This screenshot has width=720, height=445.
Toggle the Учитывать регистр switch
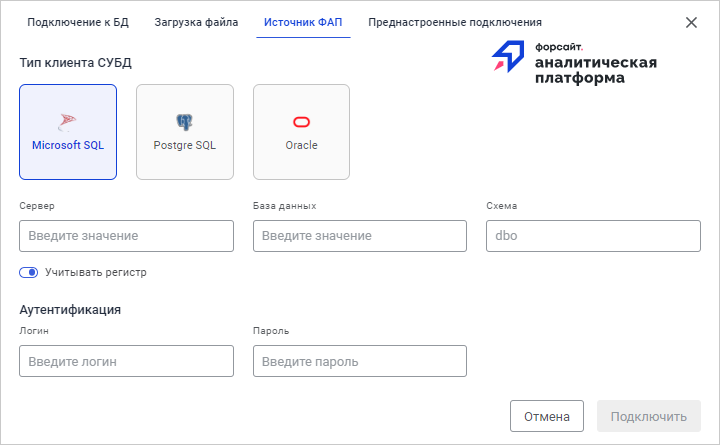click(28, 272)
